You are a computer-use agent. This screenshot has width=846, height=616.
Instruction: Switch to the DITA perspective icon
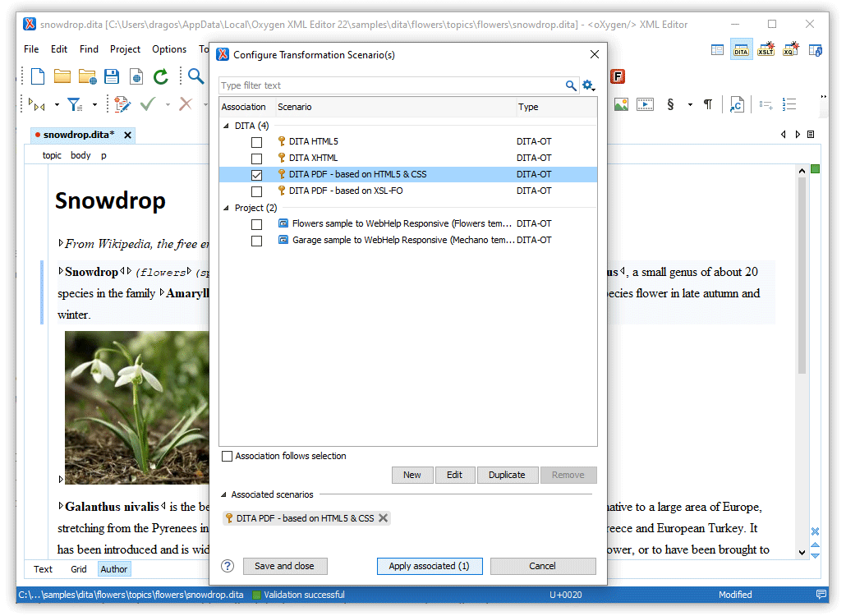[742, 49]
